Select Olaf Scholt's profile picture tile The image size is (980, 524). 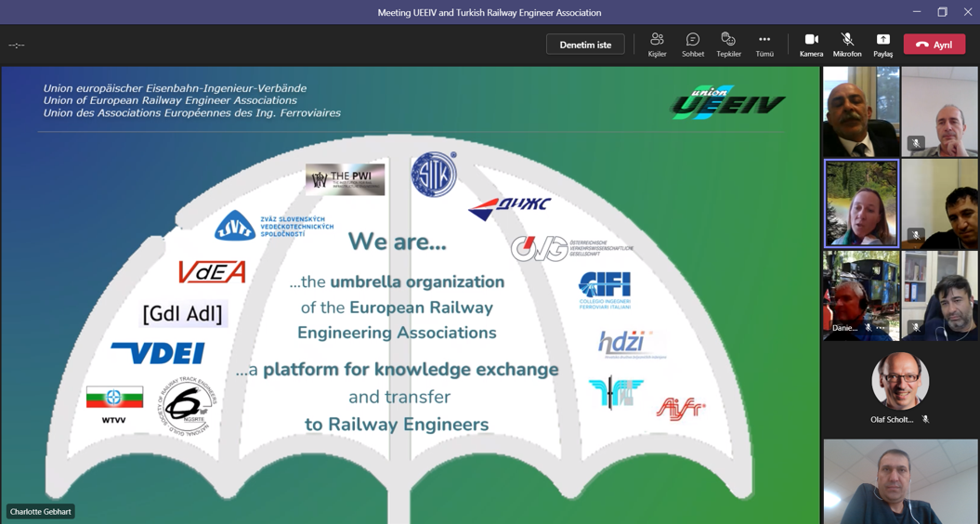pos(900,381)
